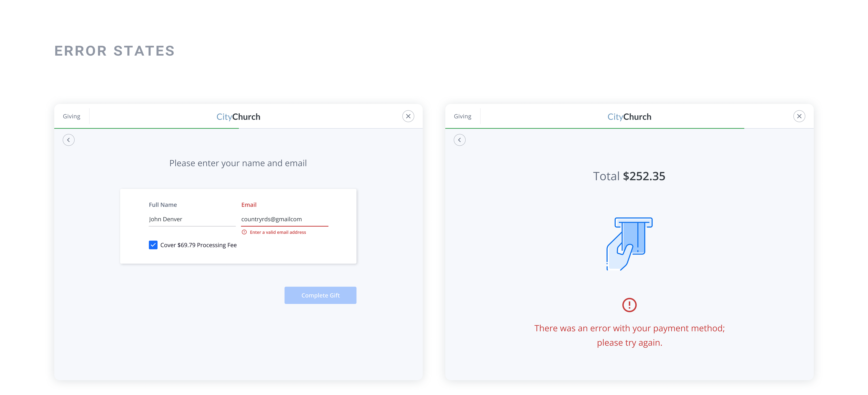Close the payment error giving dialog

(799, 116)
